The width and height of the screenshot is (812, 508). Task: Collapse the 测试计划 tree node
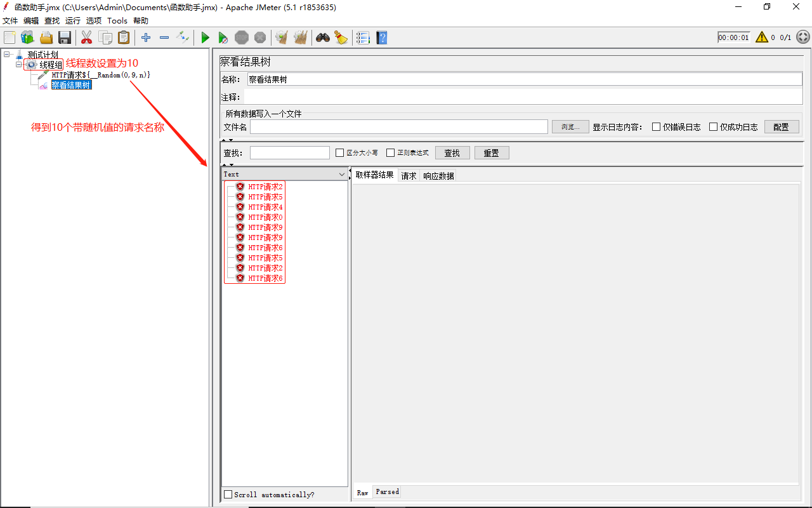click(6, 55)
